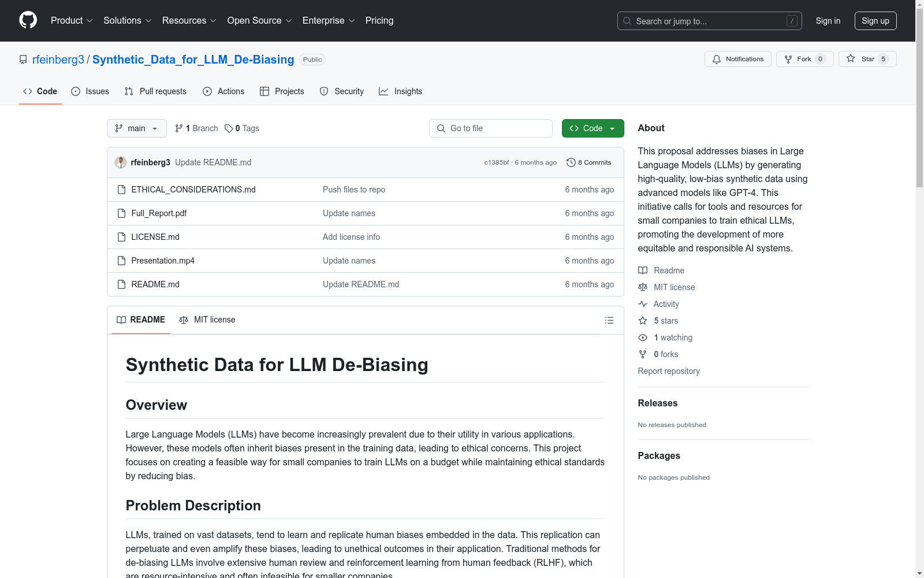Select the Code repository tab
The height and width of the screenshot is (578, 924).
coord(40,91)
